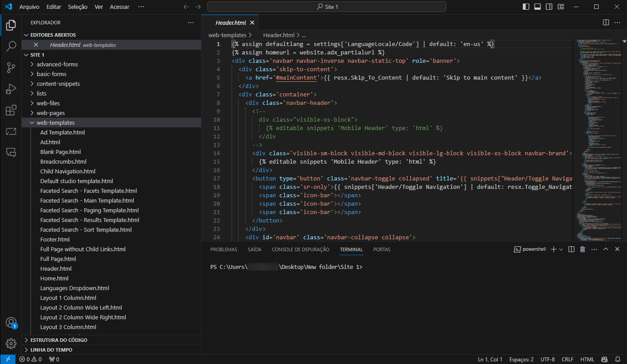Click web-templates breadcrumb in editor
This screenshot has height=364, width=627.
pos(227,35)
